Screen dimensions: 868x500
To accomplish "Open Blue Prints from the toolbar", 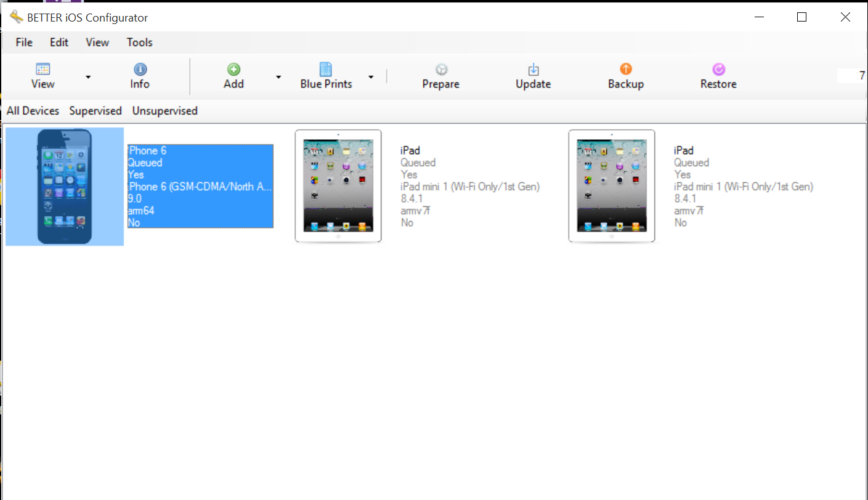I will pyautogui.click(x=326, y=76).
